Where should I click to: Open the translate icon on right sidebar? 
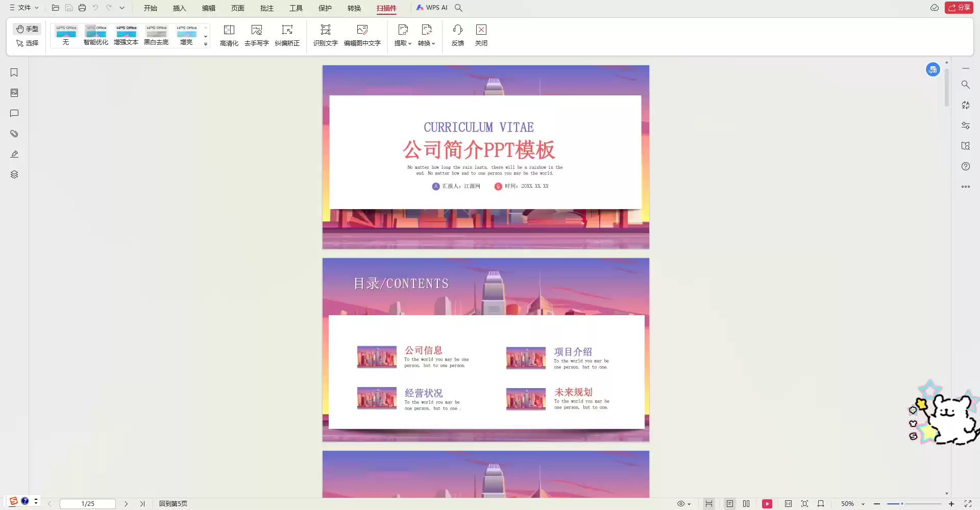click(x=965, y=105)
